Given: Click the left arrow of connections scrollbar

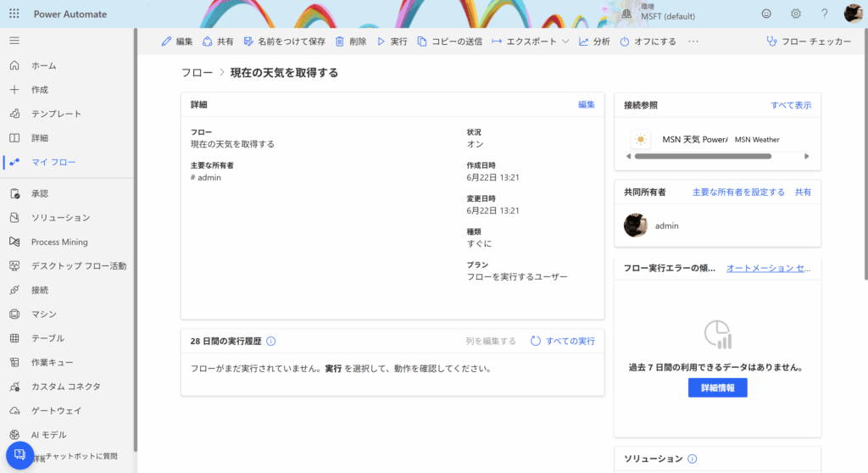Looking at the screenshot, I should 628,156.
